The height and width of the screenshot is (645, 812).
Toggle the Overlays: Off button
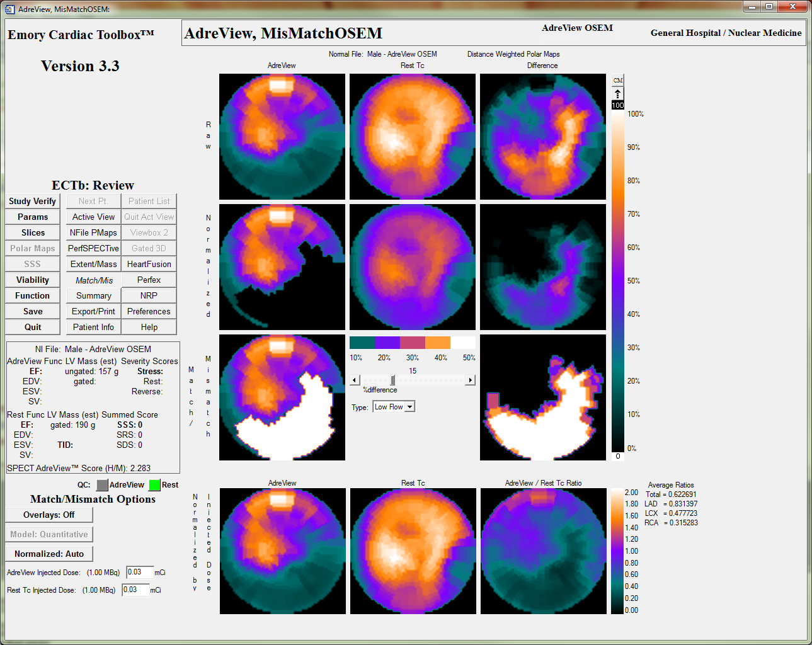(x=49, y=515)
